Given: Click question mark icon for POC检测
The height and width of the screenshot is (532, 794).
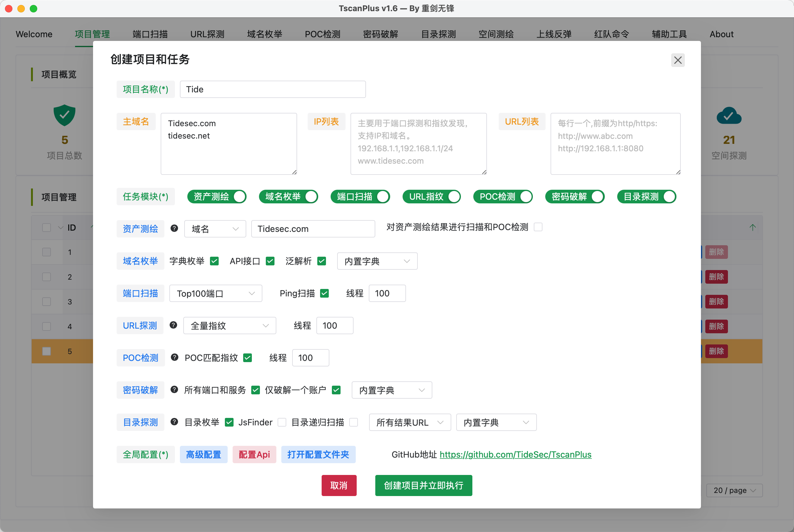Looking at the screenshot, I should 175,357.
